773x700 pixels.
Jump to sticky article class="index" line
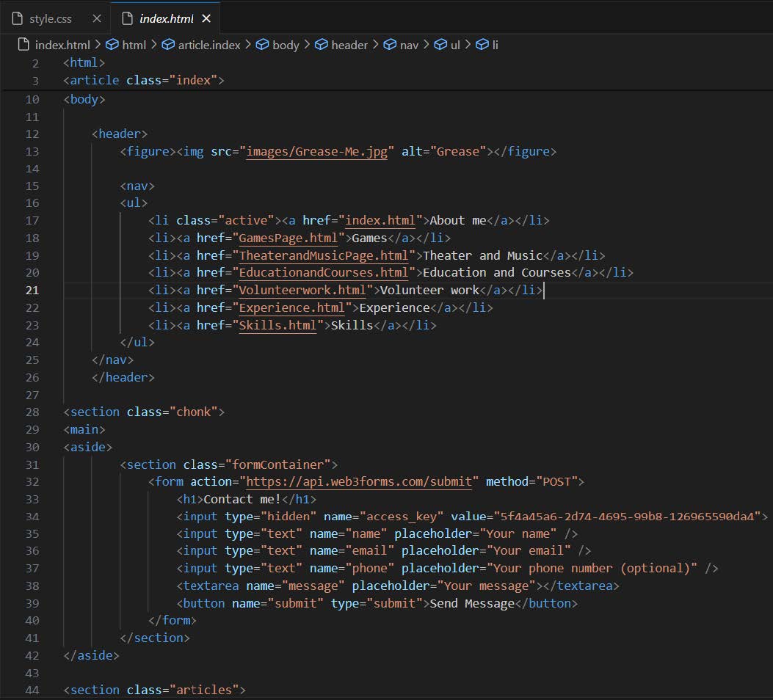(143, 80)
